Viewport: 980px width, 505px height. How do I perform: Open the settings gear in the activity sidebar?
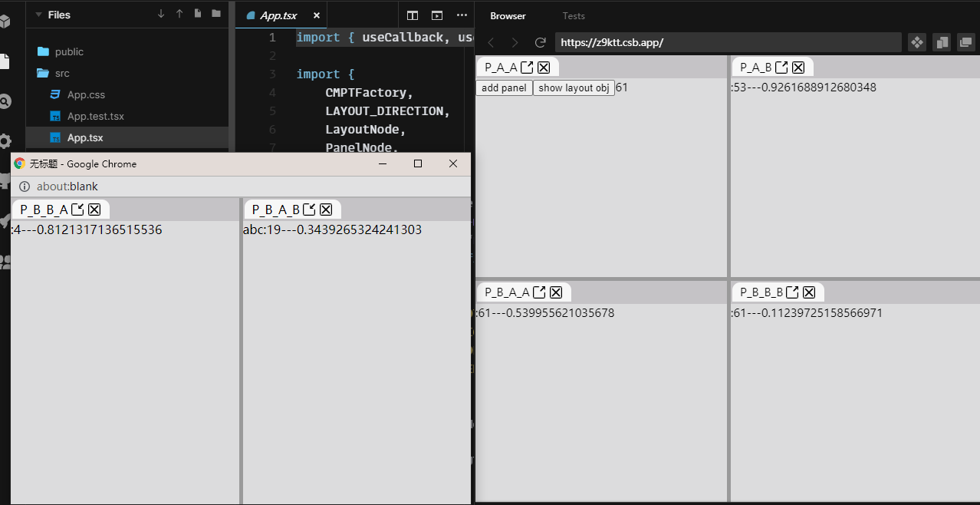5,141
